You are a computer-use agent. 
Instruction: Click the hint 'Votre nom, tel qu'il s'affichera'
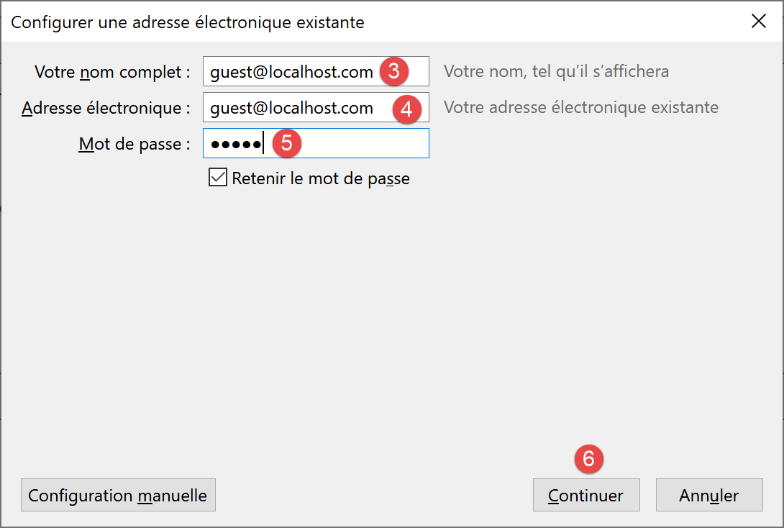[x=556, y=72]
